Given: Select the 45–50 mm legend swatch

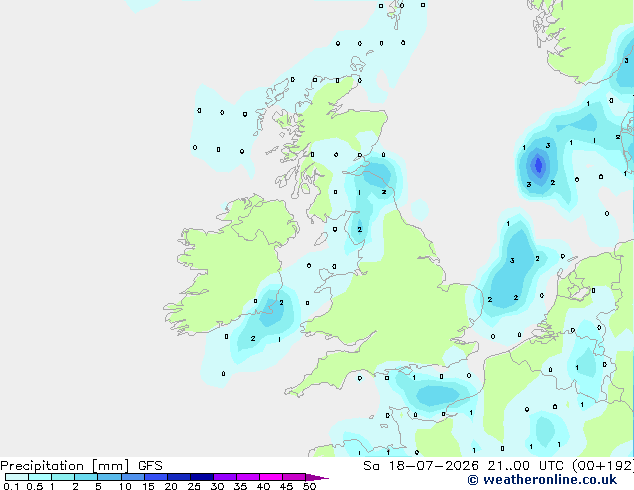Looking at the screenshot, I should [x=294, y=477].
